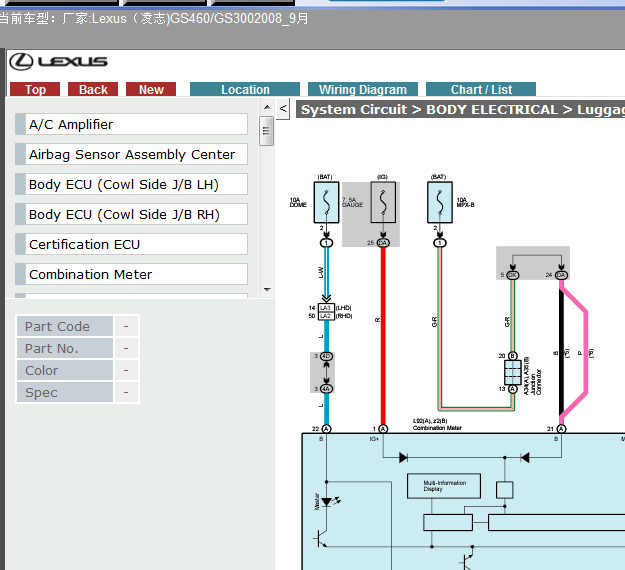Image resolution: width=625 pixels, height=570 pixels.
Task: Open the Chart / List tab
Action: [481, 89]
